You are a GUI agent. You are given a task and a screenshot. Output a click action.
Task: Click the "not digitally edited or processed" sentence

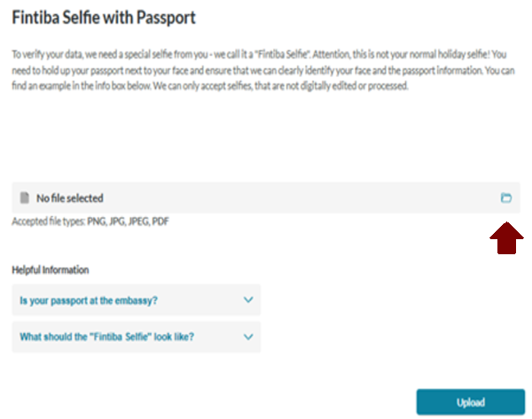337,89
